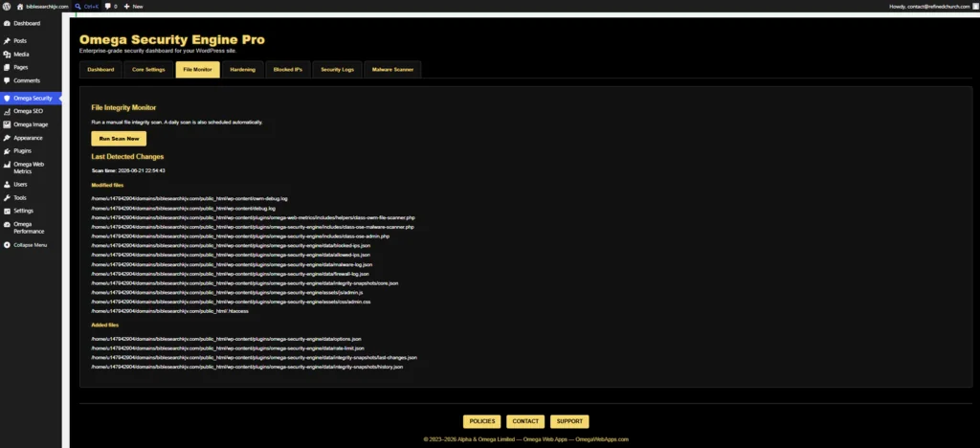Open the New content menu in admin bar
This screenshot has height=448, width=980.
point(133,7)
